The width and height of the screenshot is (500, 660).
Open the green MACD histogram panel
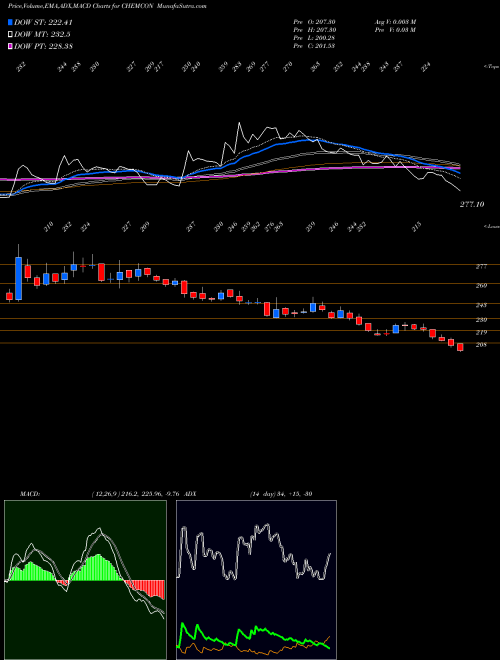tap(85, 580)
